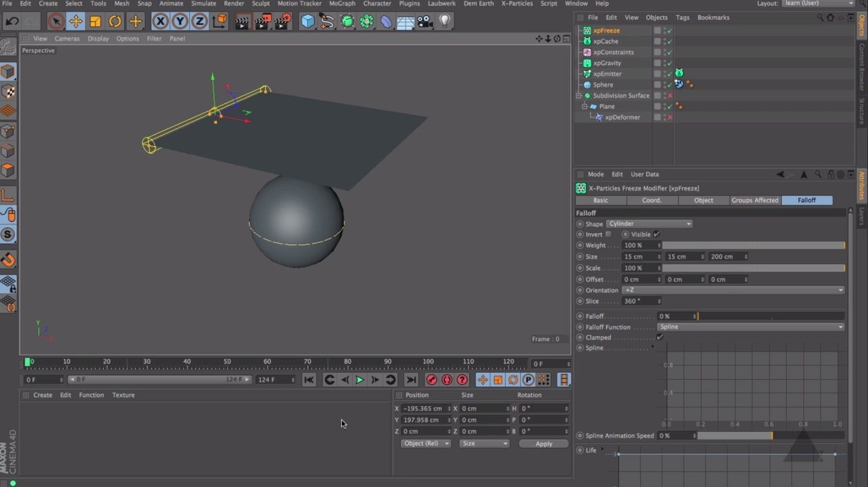Open the Orientation +Z dropdown

click(733, 290)
